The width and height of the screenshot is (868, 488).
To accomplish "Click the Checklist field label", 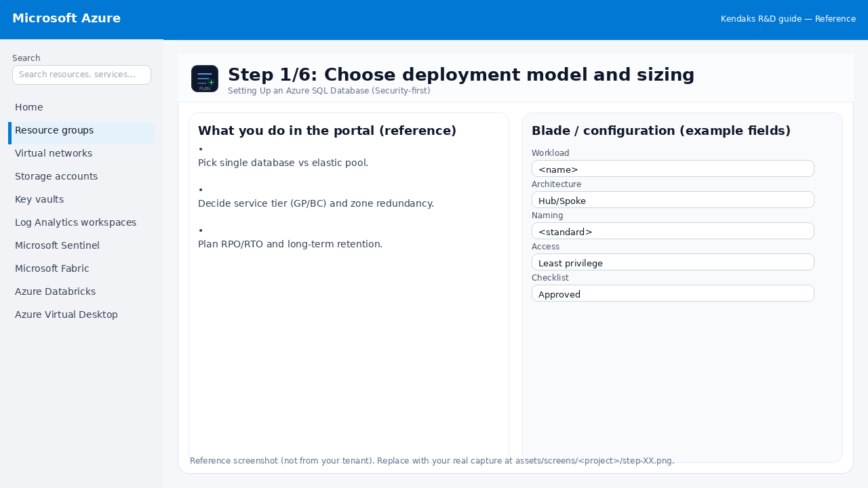I will point(550,278).
